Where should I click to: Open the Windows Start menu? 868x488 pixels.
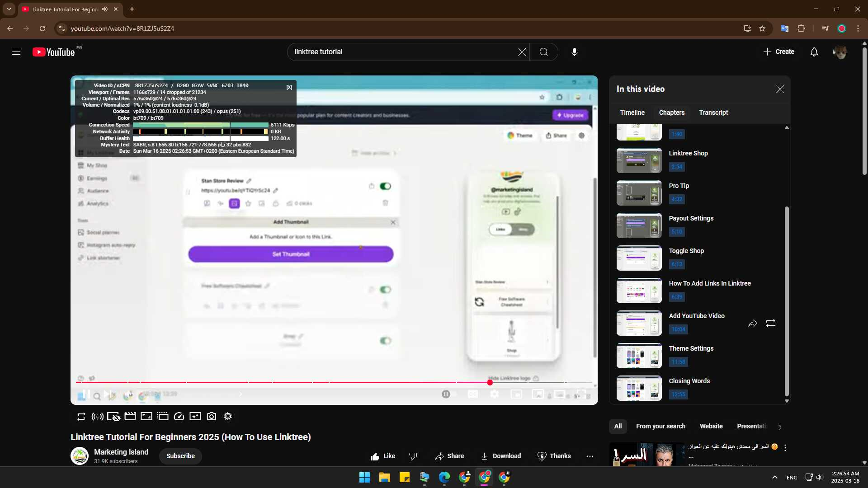point(364,478)
